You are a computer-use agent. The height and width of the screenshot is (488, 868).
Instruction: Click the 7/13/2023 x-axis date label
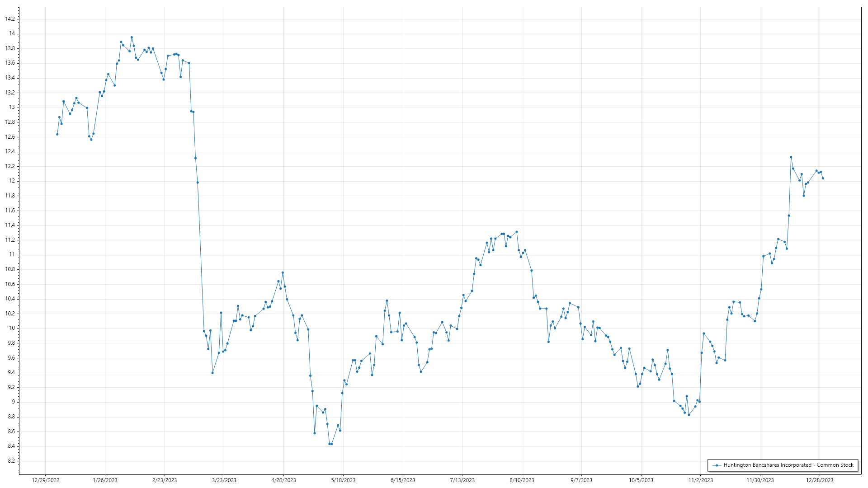click(462, 480)
